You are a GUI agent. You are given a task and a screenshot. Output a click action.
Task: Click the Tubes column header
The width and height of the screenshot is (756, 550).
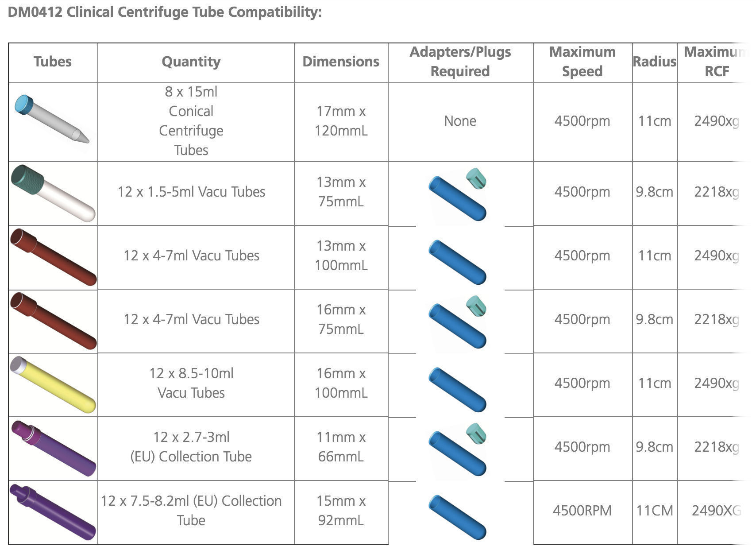[x=53, y=62]
